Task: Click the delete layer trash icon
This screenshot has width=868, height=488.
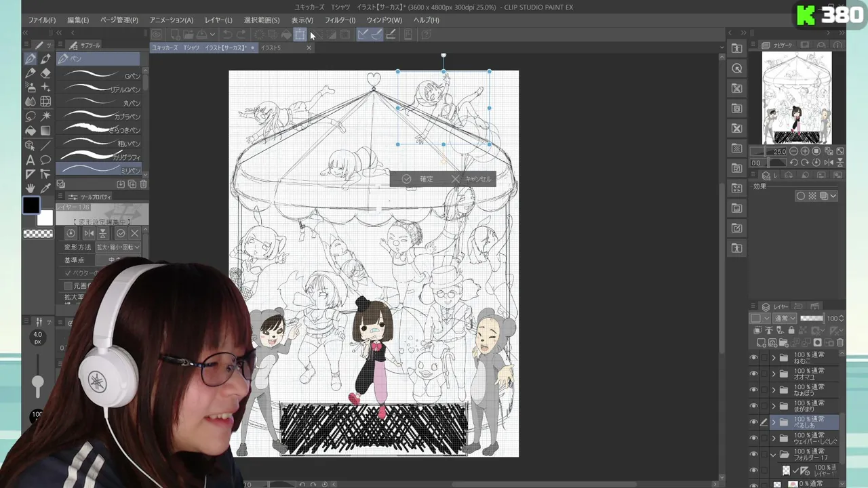Action: (840, 343)
